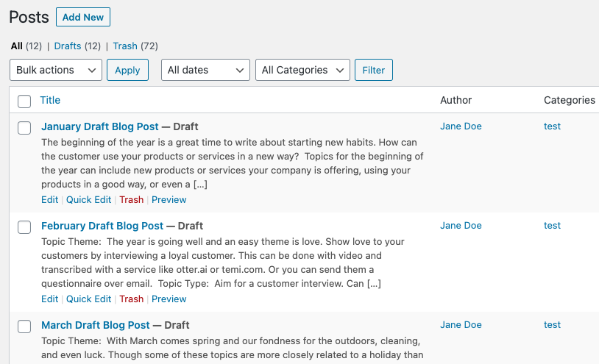This screenshot has width=599, height=364.
Task: Tick the March Draft Blog Post checkbox
Action: [x=24, y=326]
